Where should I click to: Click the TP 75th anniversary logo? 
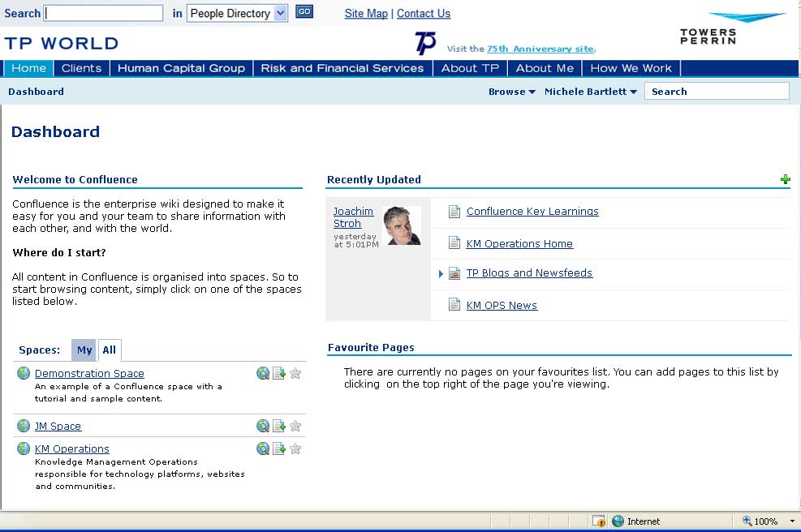425,43
